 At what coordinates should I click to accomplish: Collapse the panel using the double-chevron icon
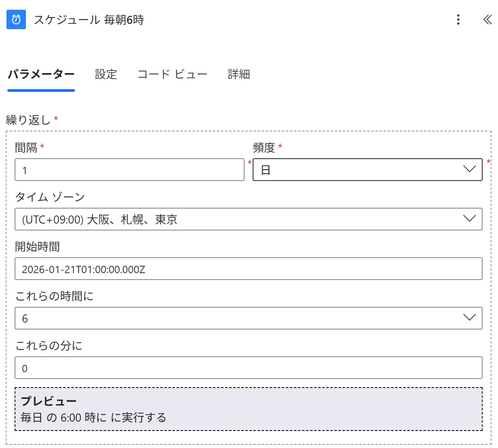[487, 19]
